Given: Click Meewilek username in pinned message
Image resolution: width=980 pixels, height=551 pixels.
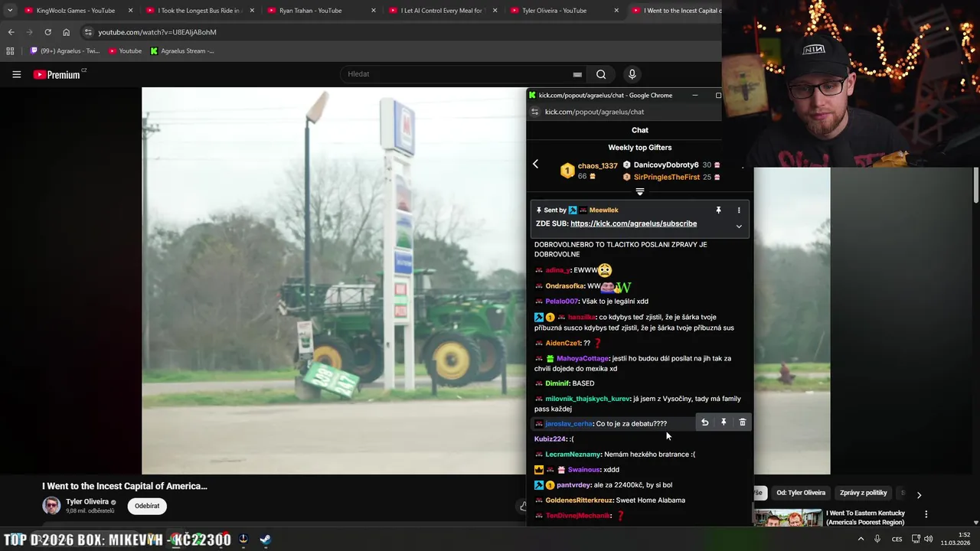Looking at the screenshot, I should 603,210.
